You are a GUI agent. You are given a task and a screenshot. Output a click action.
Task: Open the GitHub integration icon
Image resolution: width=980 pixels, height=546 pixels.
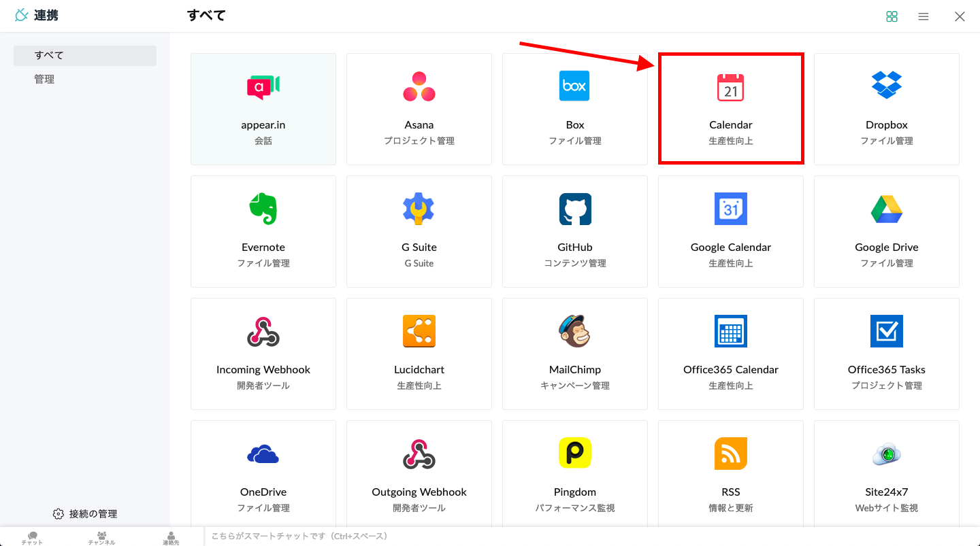point(575,209)
